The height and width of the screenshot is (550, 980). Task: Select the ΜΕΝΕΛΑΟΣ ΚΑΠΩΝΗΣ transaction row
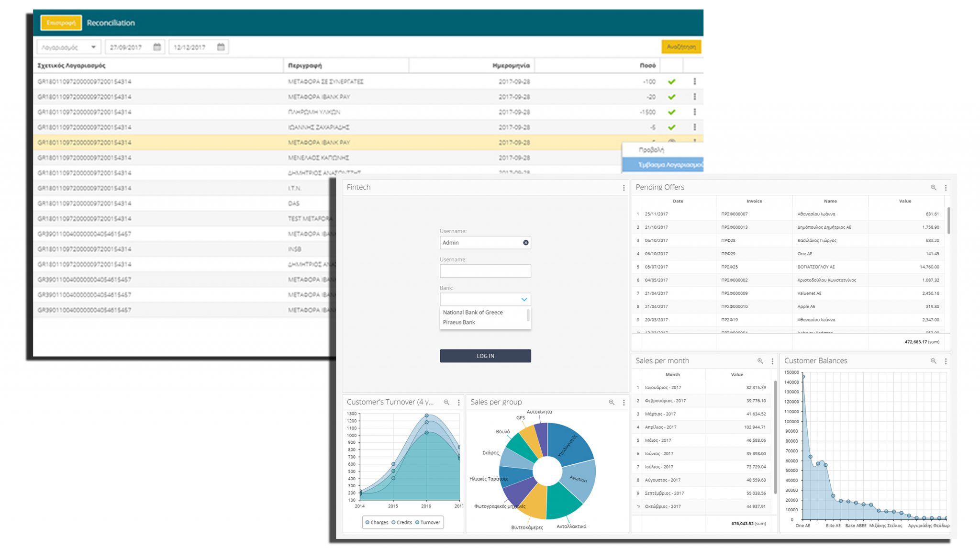[327, 158]
